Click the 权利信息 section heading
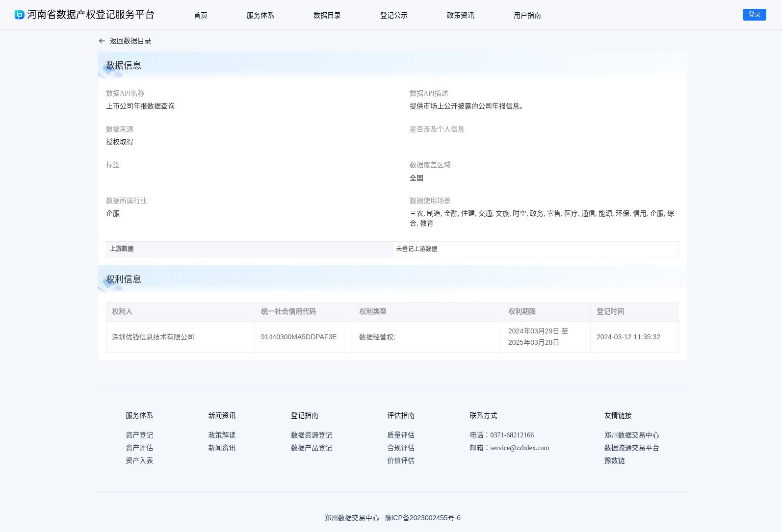The width and height of the screenshot is (782, 532). (x=124, y=279)
